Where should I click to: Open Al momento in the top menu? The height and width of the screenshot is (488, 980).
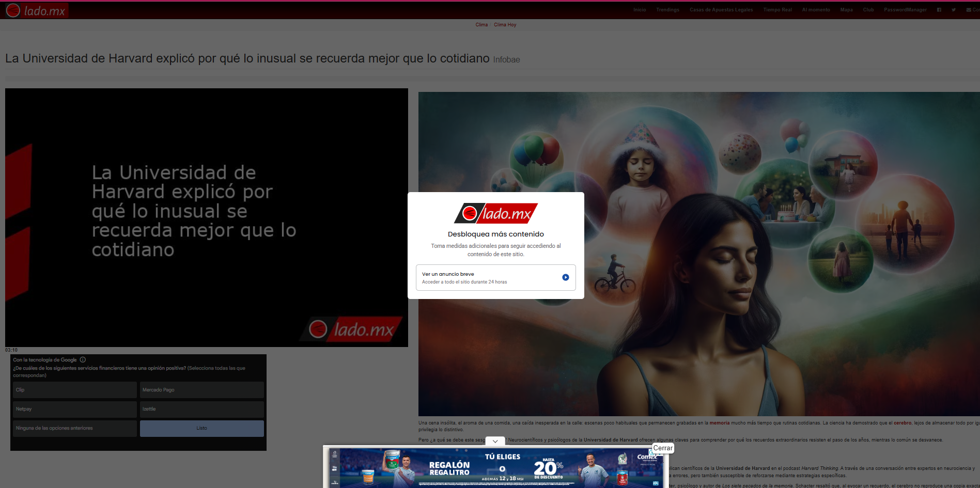coord(816,10)
